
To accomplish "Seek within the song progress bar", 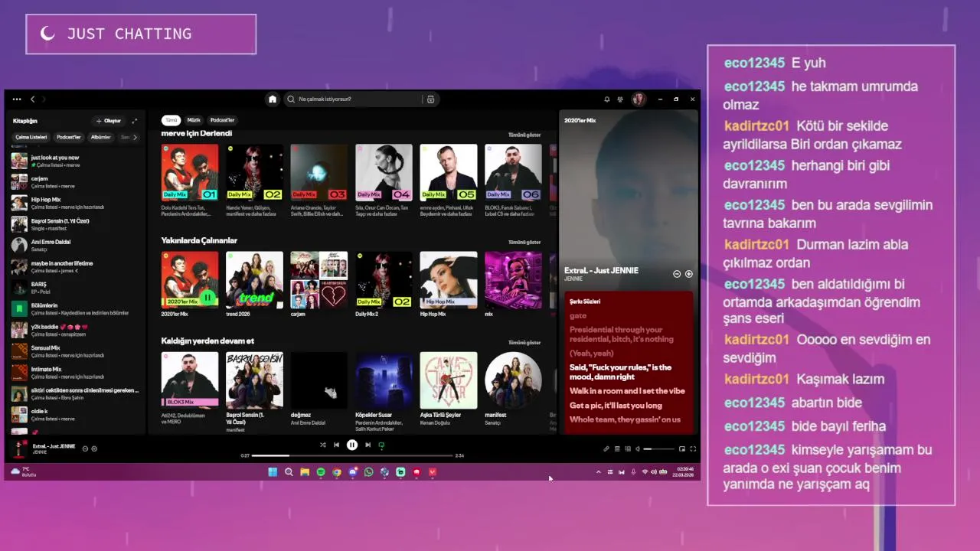I will coord(352,455).
